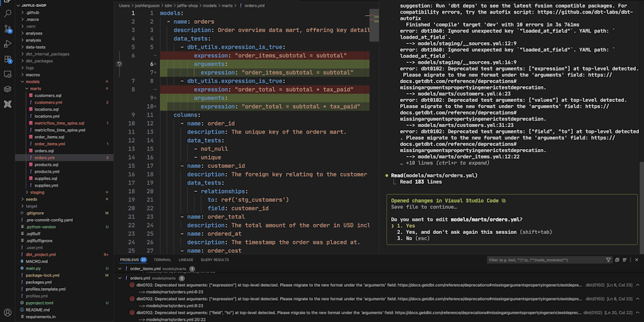The width and height of the screenshot is (644, 322).
Task: Click '+10 lines (ctrl+r to expand)' text
Action: 448,163
